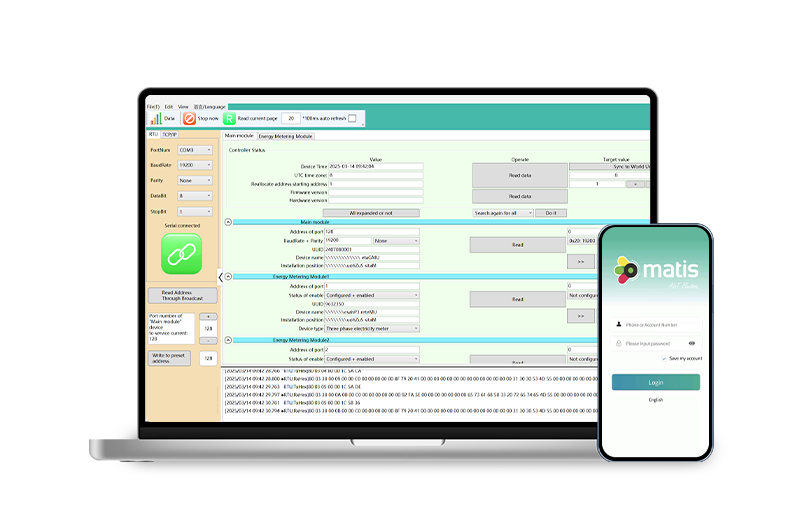This screenshot has height=520, width=799.
Task: Collapse the side panel with left chevron
Action: click(x=220, y=277)
